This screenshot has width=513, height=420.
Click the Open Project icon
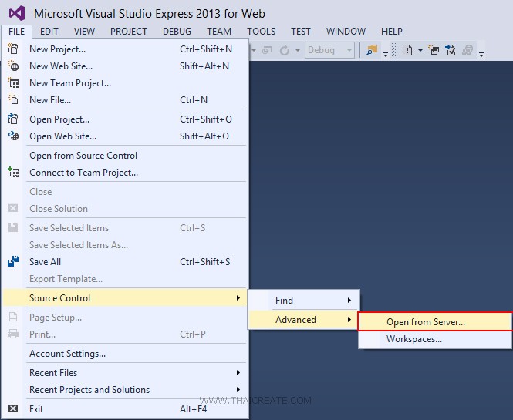click(x=13, y=119)
